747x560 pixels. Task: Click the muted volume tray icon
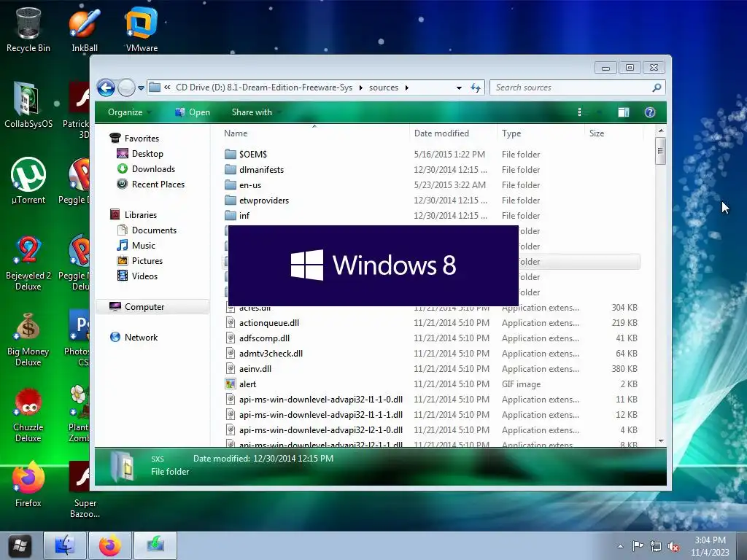point(673,546)
